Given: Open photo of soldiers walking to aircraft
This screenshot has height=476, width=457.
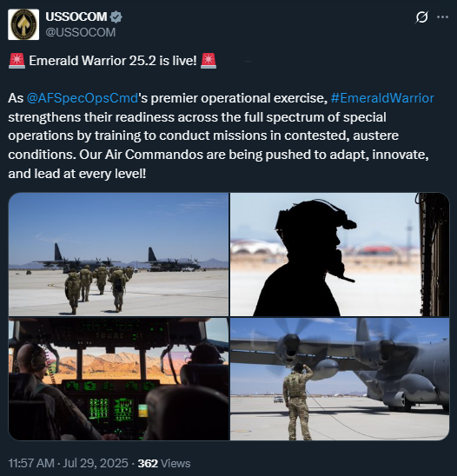Looking at the screenshot, I should [x=118, y=255].
